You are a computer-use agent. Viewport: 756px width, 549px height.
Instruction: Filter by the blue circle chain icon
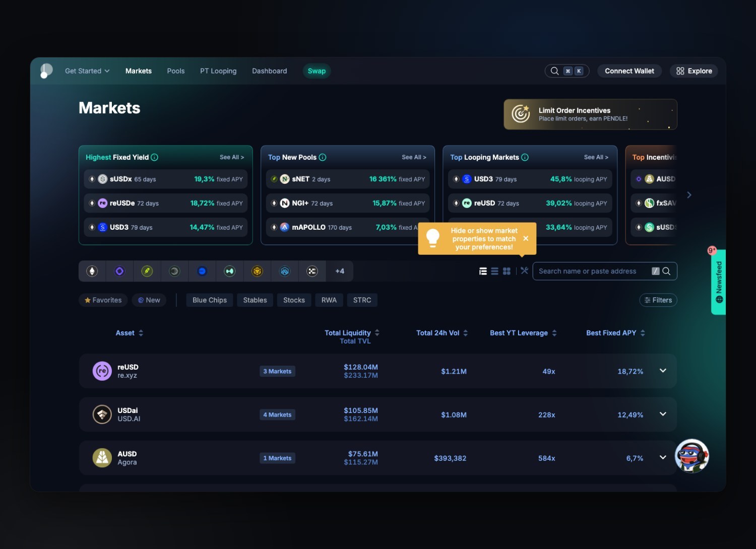point(202,271)
